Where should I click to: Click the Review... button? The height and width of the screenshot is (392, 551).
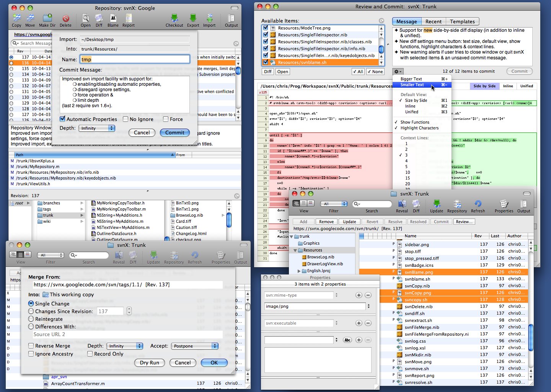[x=464, y=222]
